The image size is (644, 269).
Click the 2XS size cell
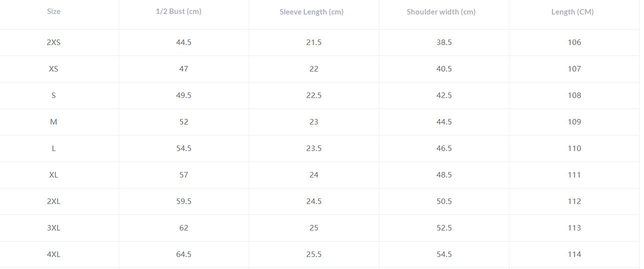(54, 42)
